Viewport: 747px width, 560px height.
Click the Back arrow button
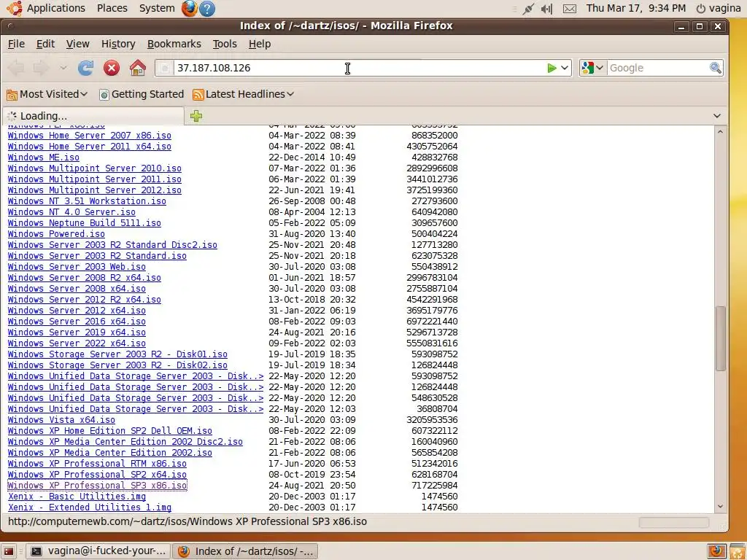point(16,68)
